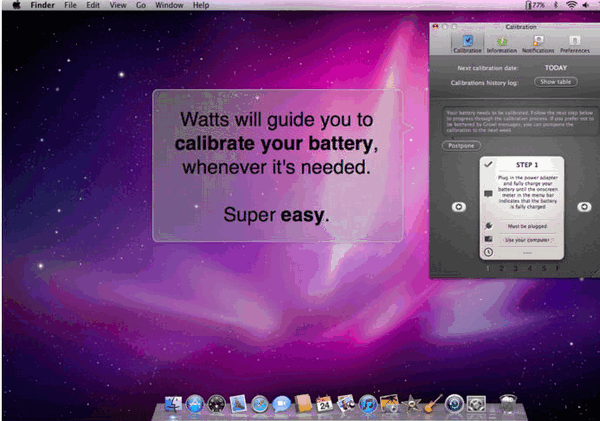Image resolution: width=600 pixels, height=421 pixels.
Task: Open the Apple menu
Action: pos(16,5)
